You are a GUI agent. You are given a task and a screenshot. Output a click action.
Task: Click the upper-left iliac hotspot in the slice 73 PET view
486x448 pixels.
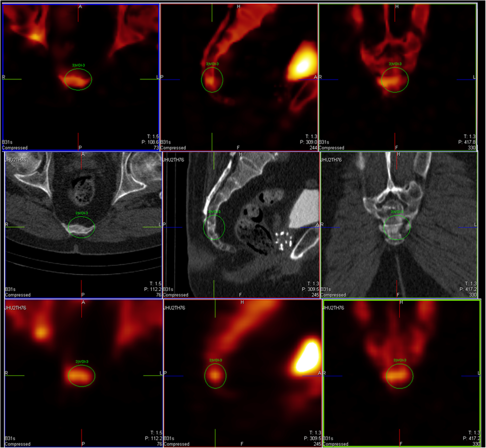click(x=36, y=36)
